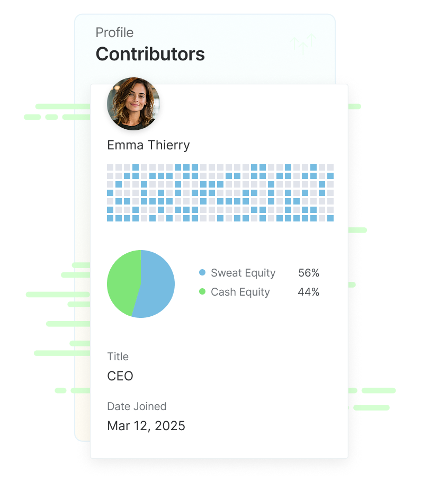Click the Contributors heading
Image resolution: width=448 pixels, height=480 pixels.
pos(150,54)
